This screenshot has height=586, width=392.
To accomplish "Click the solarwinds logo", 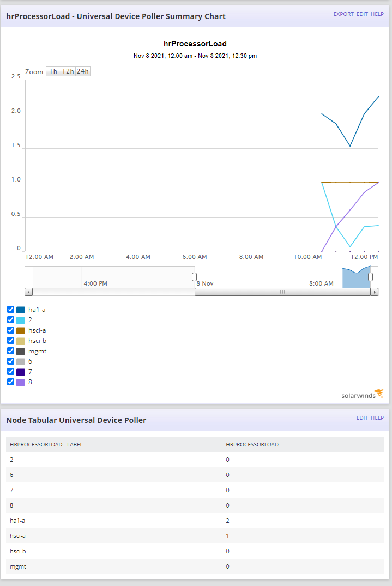I will [x=362, y=394].
